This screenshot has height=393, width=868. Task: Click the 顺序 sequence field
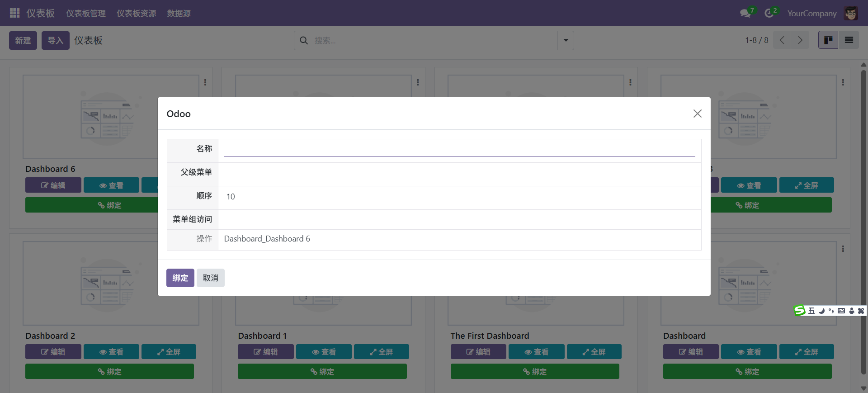pos(459,197)
